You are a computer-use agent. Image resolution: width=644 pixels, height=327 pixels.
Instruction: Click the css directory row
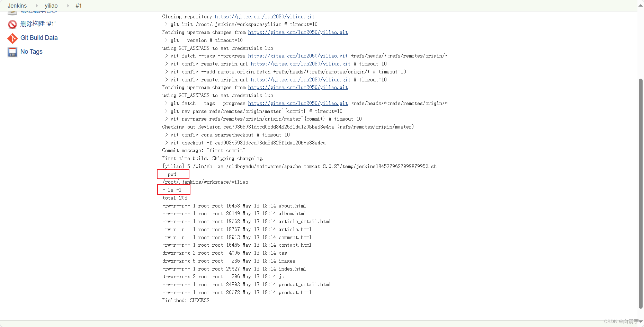225,253
